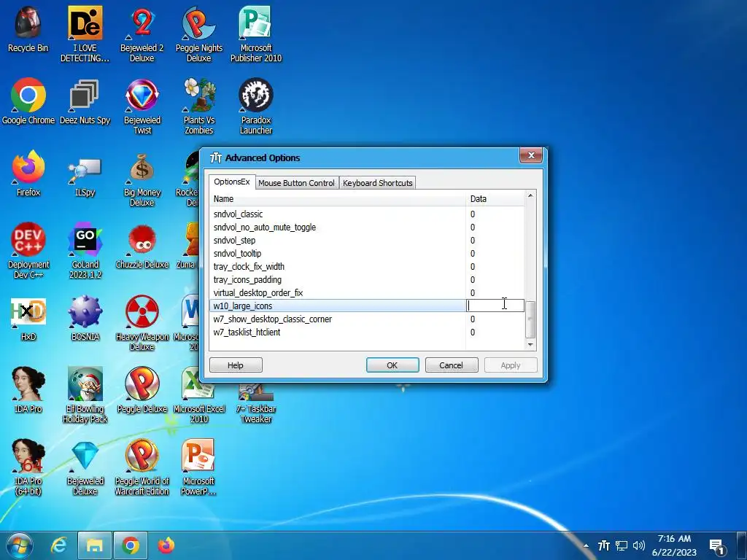Select Elf Bowling Holiday Pack icon

85,395
